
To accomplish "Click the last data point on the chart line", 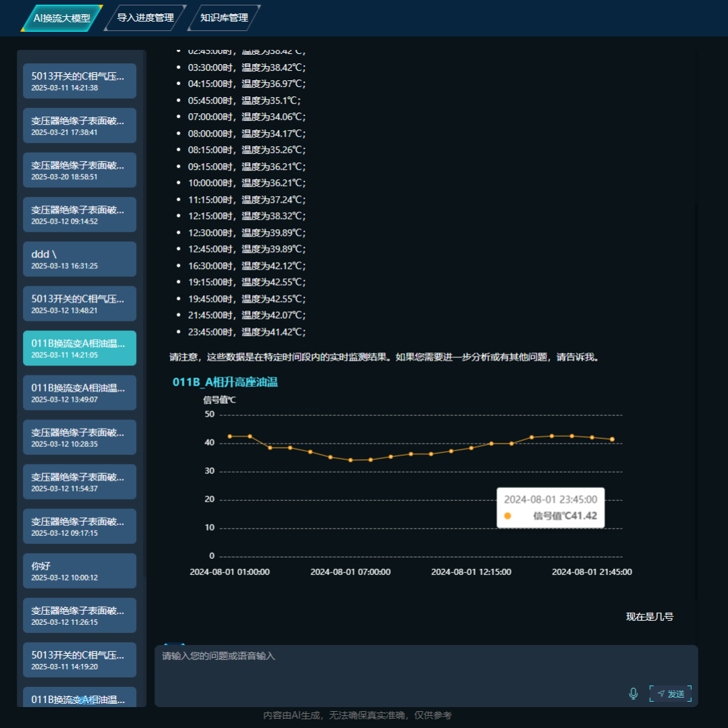I will click(612, 439).
